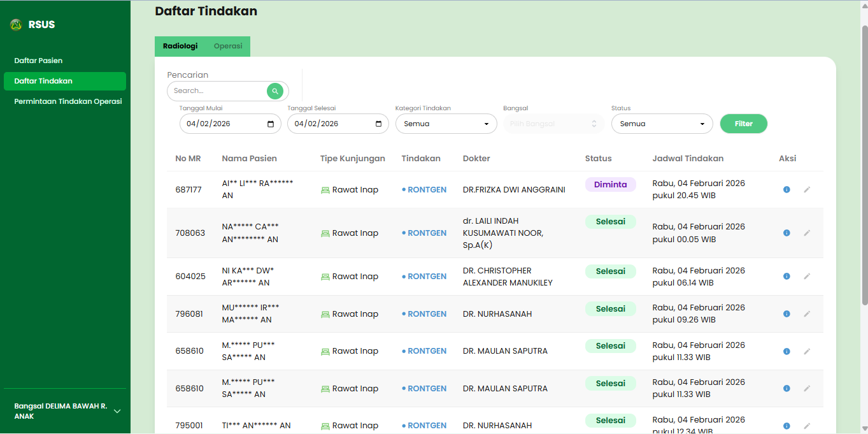Viewport: 868px width, 434px height.
Task: Click RONTGEN link for MR 795001
Action: [427, 425]
